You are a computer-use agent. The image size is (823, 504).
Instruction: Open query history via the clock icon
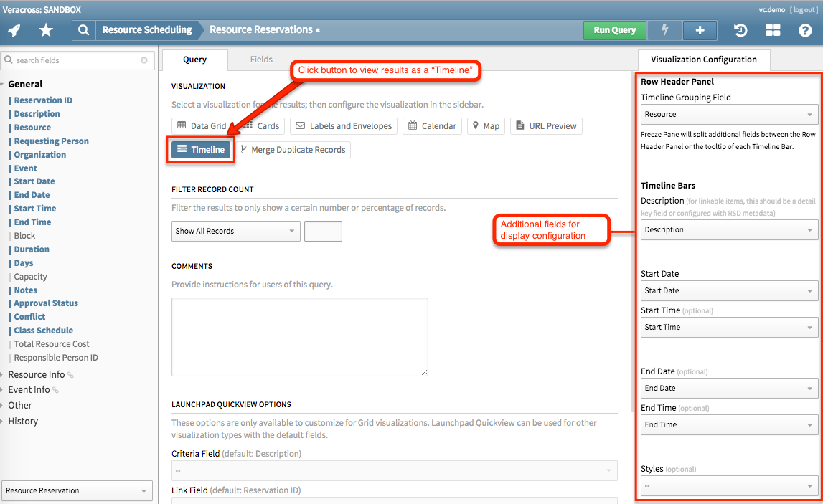tap(739, 30)
